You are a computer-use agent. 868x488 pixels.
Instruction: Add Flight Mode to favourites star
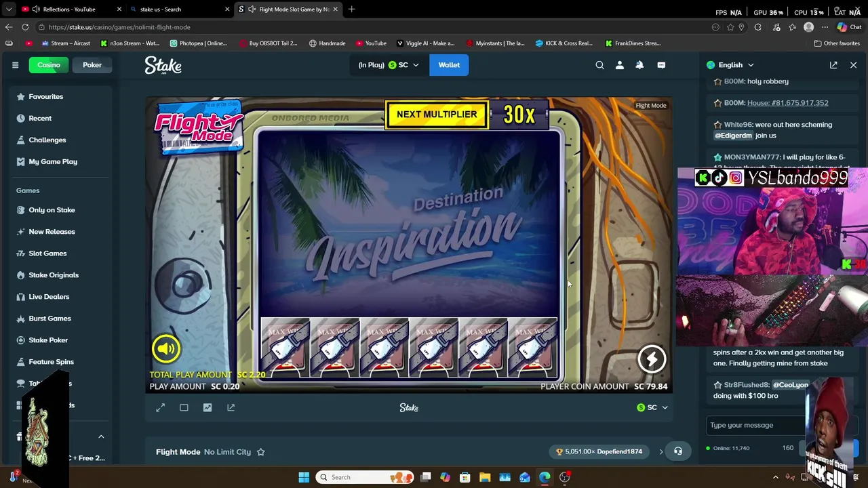point(260,451)
